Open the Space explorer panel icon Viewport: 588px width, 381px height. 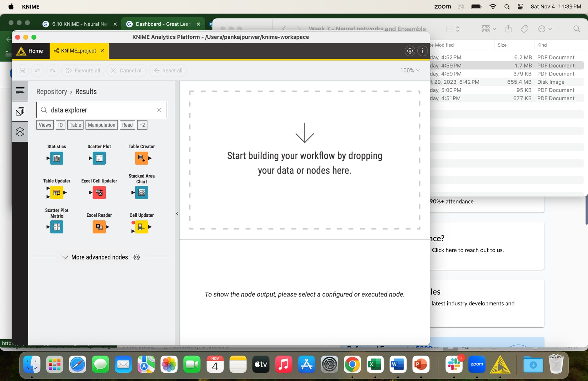coord(20,111)
